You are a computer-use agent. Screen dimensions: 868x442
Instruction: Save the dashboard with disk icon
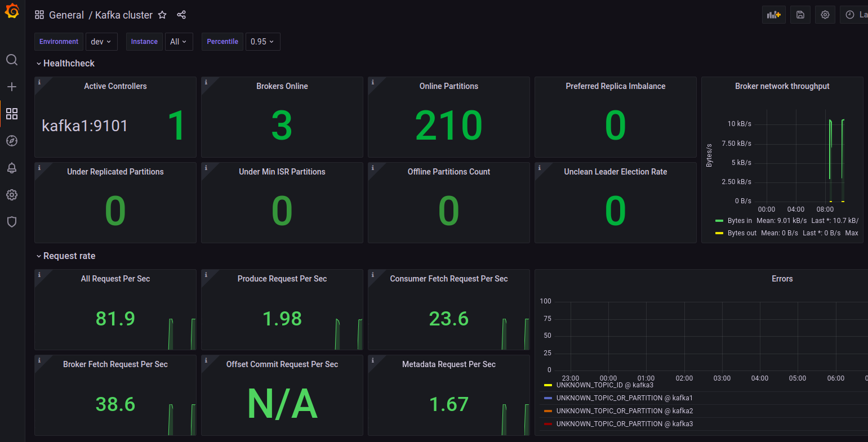pos(800,15)
